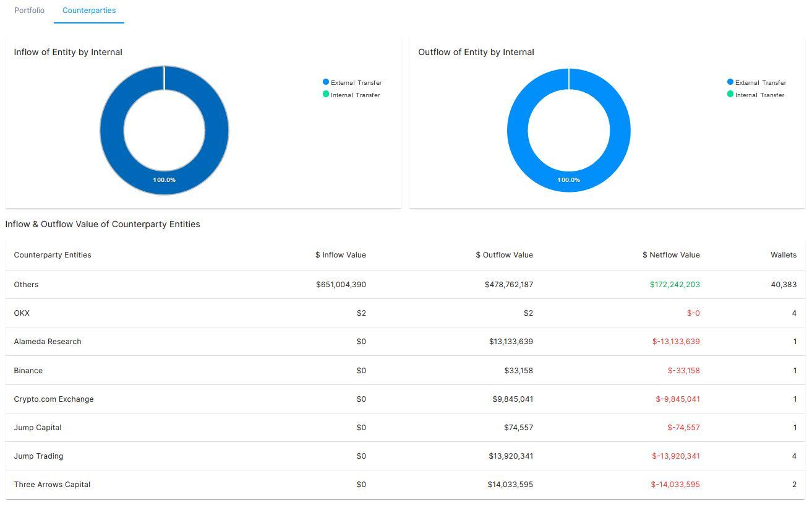The width and height of the screenshot is (812, 510).
Task: Sort by the Wallets column header
Action: pyautogui.click(x=784, y=255)
